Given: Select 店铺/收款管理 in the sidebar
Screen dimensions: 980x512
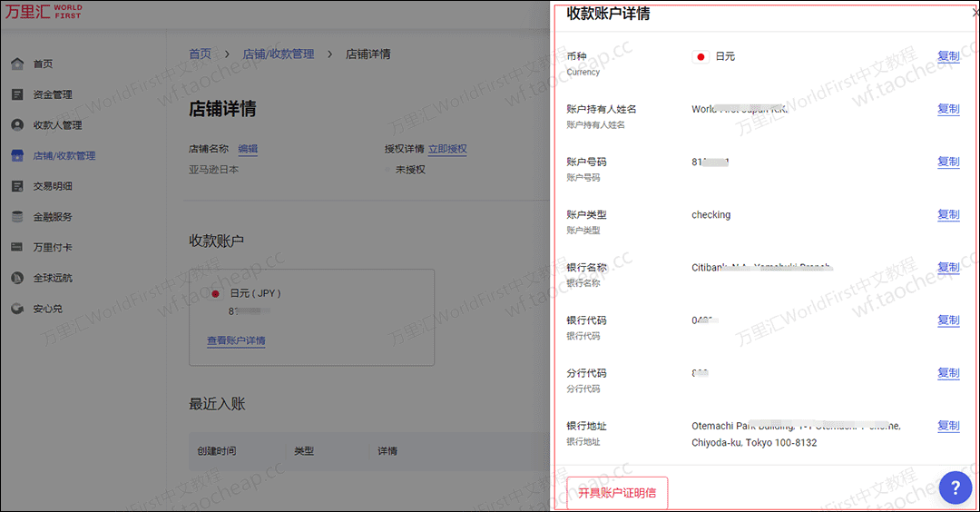Looking at the screenshot, I should tap(64, 155).
